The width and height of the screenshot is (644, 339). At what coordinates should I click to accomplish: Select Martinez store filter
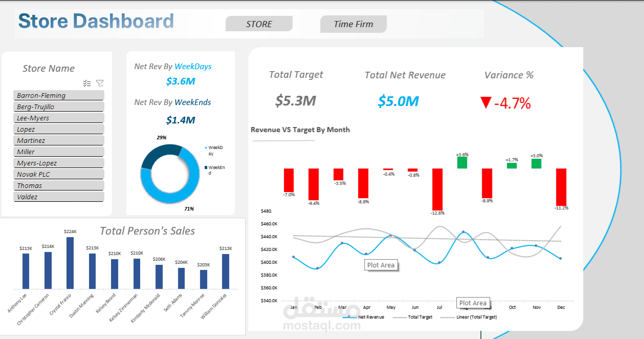(x=59, y=140)
